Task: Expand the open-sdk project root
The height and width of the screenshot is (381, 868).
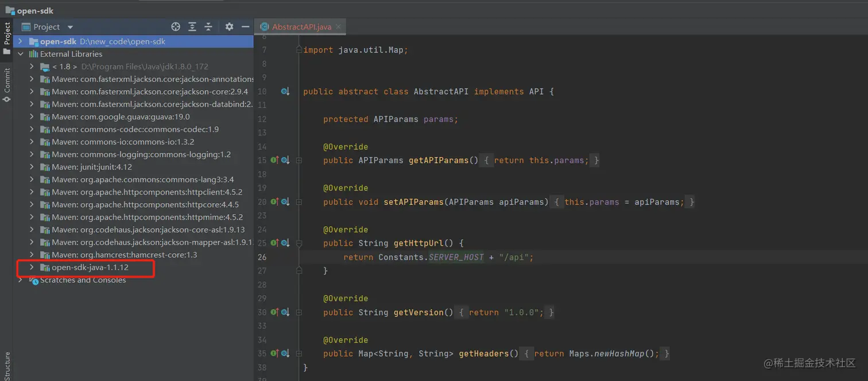Action: point(21,41)
